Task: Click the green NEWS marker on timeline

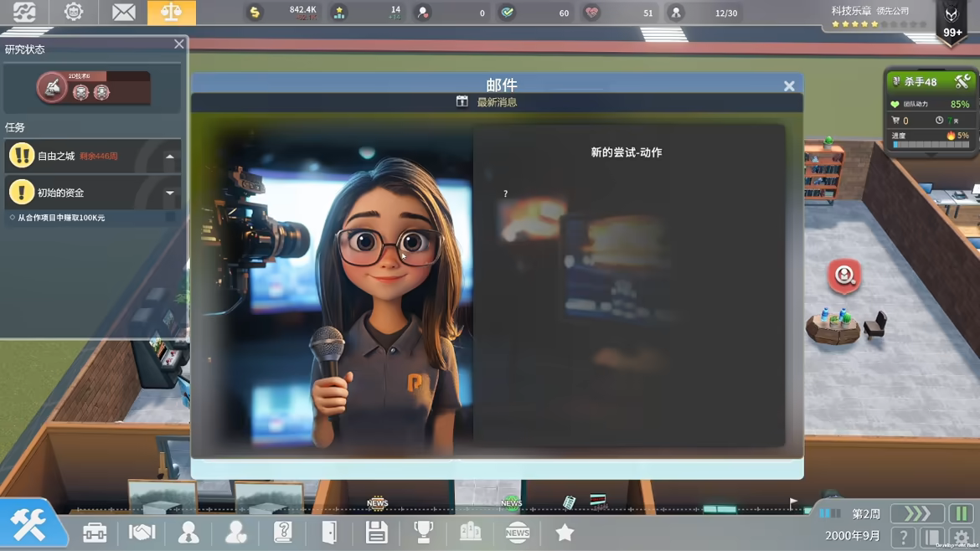Action: pos(511,503)
